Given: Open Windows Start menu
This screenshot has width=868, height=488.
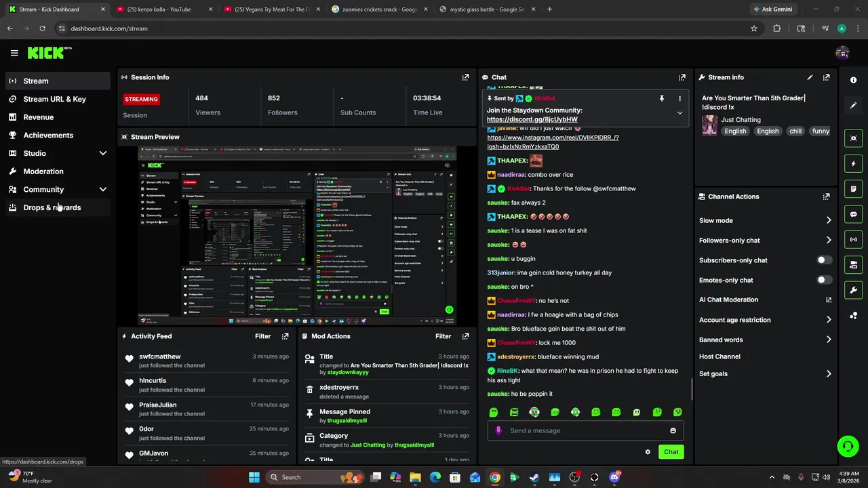Looking at the screenshot, I should pos(254,477).
